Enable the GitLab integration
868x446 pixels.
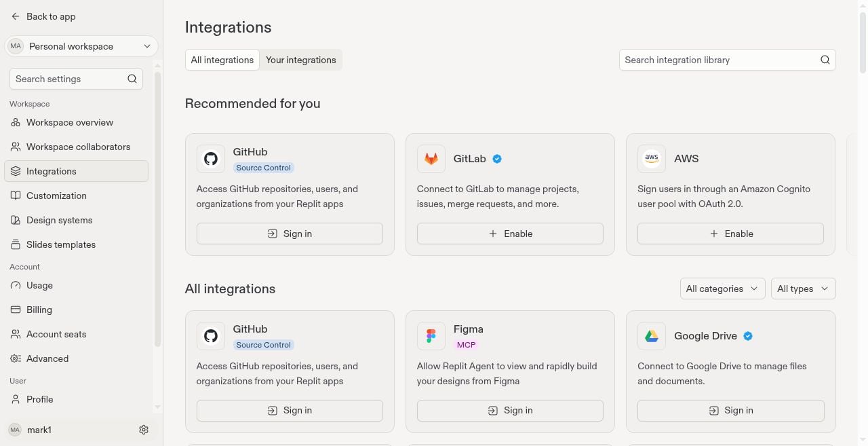pyautogui.click(x=510, y=234)
